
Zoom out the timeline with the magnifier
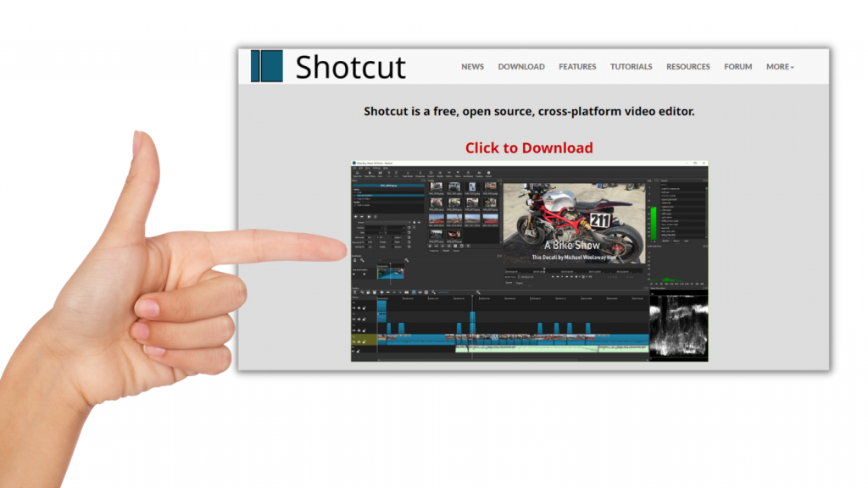pyautogui.click(x=434, y=292)
